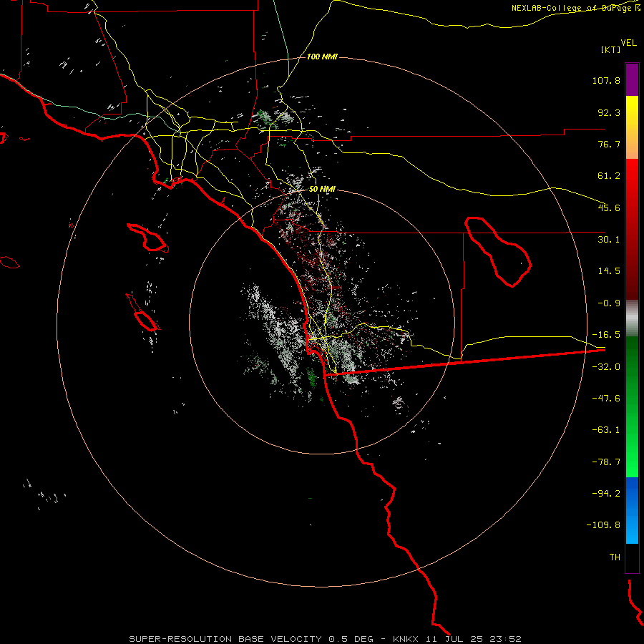Click the purple segment of the velocity color bar
This screenshot has width=644, height=644.
[x=632, y=79]
